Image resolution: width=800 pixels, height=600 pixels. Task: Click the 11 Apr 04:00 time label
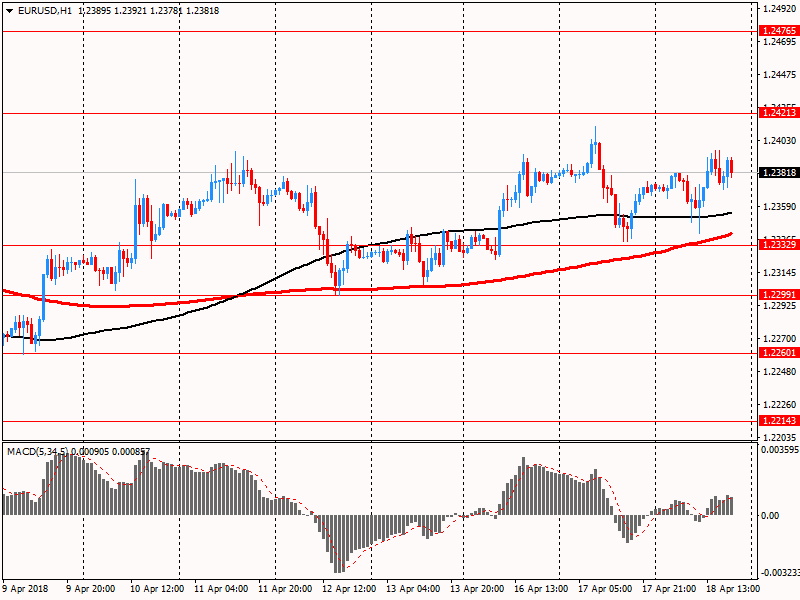pyautogui.click(x=221, y=588)
